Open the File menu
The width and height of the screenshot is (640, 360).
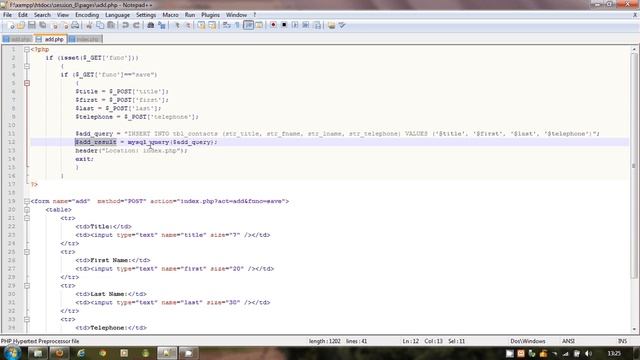pos(7,15)
